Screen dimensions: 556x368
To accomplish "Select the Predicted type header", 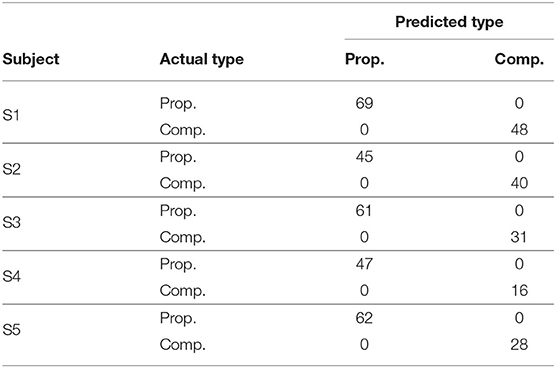I will pyautogui.click(x=449, y=22).
